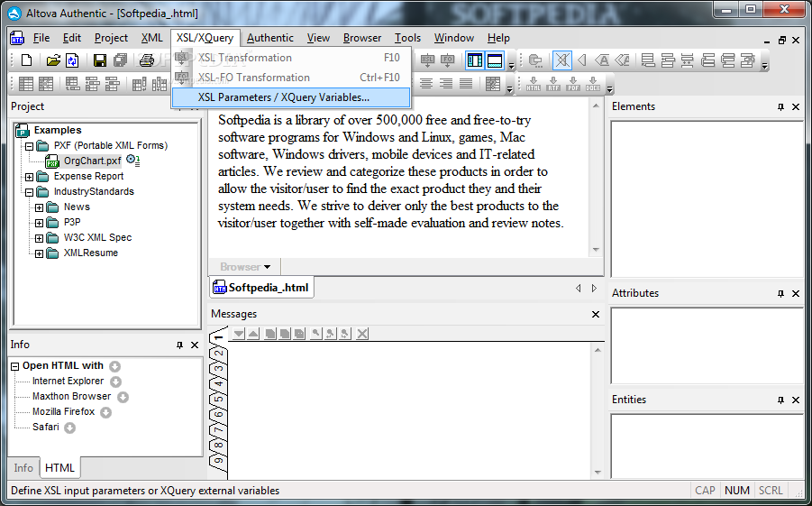
Task: Click the center align text icon
Action: (426, 84)
